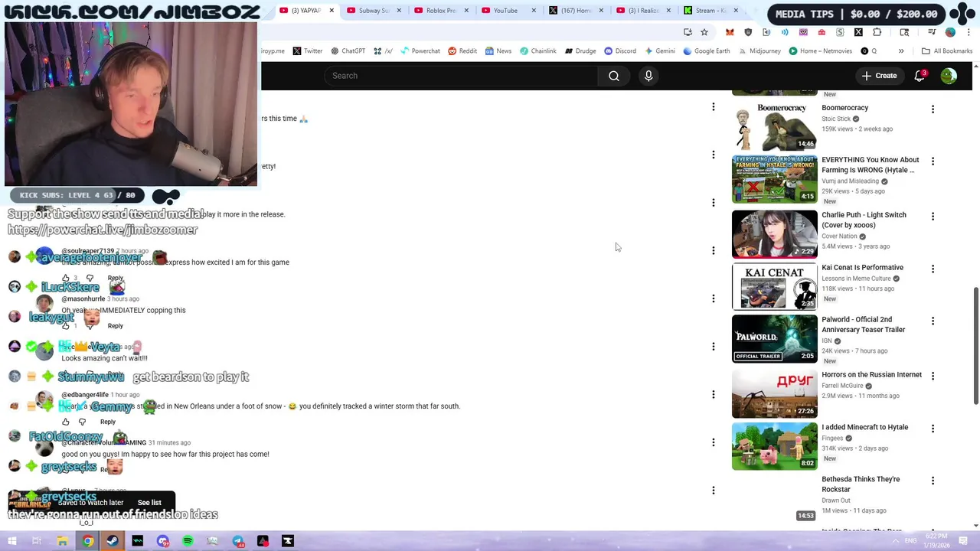This screenshot has height=551, width=980.
Task: Open Spotify from the taskbar
Action: pyautogui.click(x=188, y=541)
